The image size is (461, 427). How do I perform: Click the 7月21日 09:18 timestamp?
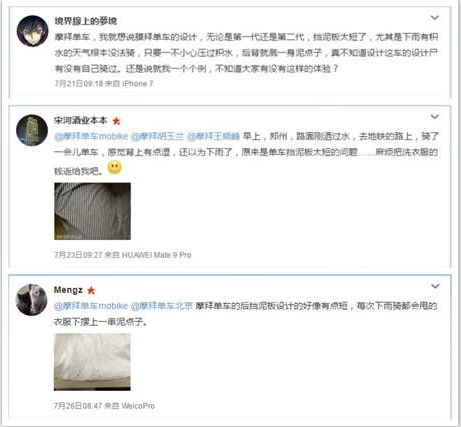[x=79, y=84]
